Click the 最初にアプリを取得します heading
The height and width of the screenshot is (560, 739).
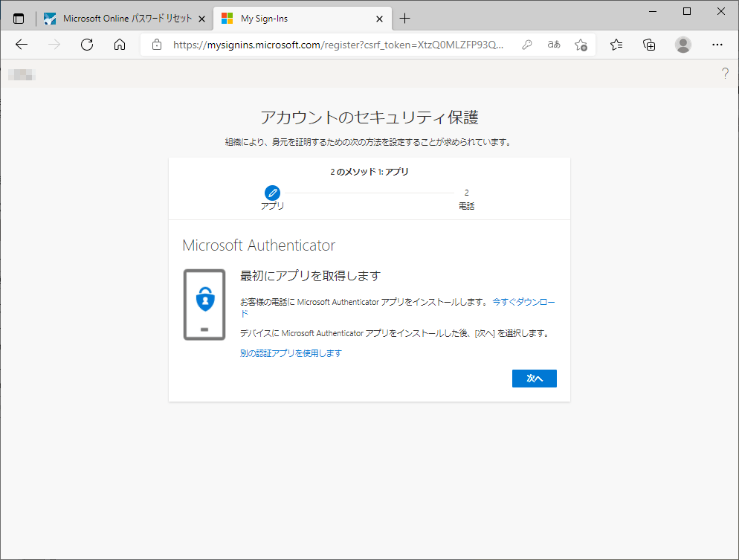310,276
